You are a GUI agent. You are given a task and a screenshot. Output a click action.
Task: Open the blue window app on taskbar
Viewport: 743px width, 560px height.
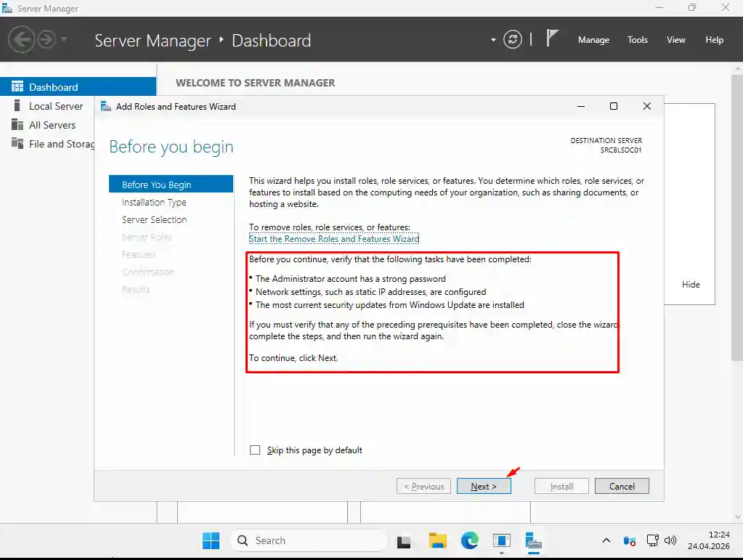(x=501, y=540)
